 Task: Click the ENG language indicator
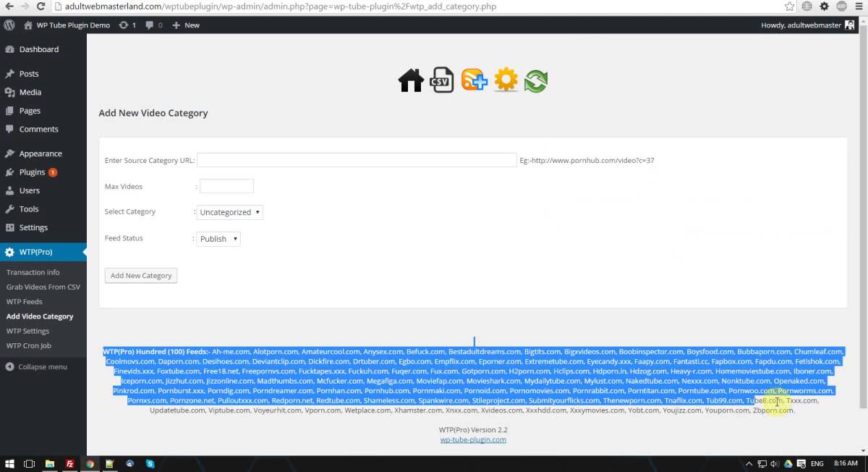tap(817, 463)
